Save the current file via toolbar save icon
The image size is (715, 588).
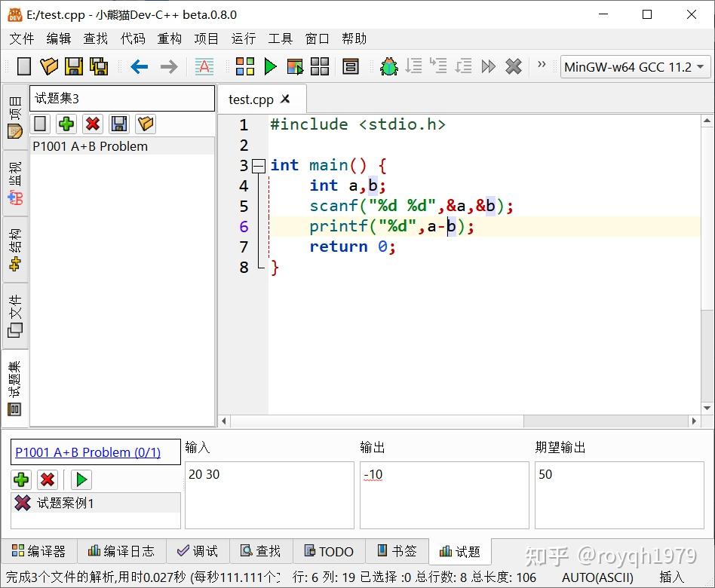coord(73,66)
